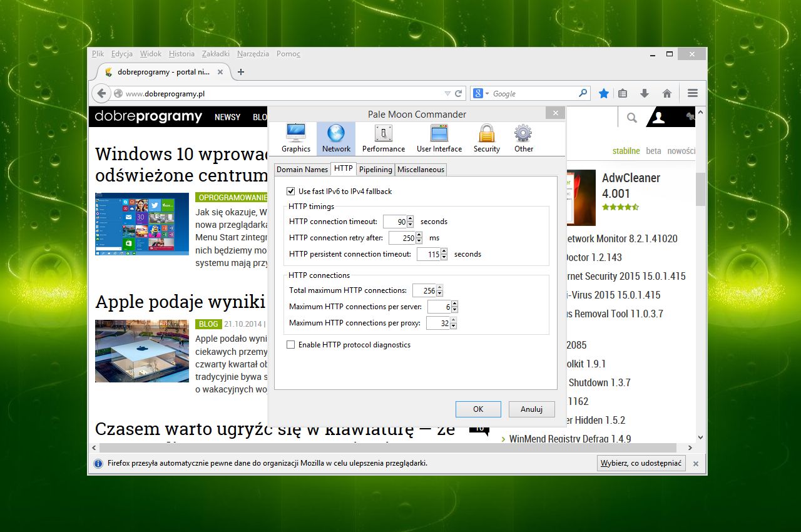Open the Narzędzia menu

(x=253, y=54)
